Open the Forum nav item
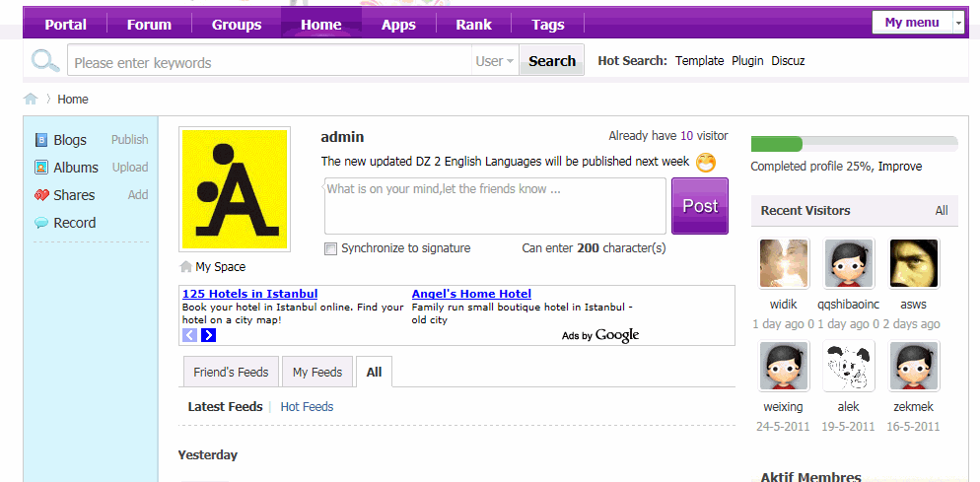This screenshot has height=482, width=980. pos(149,25)
